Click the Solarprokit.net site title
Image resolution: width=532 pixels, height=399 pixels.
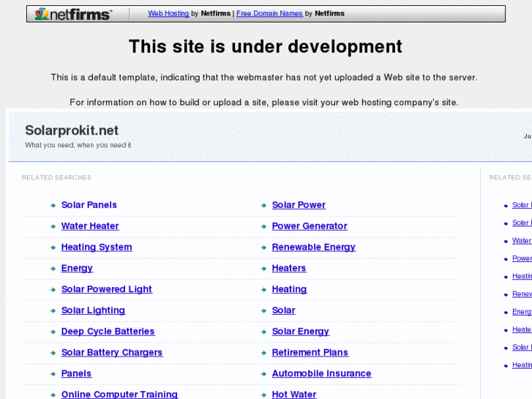click(72, 130)
